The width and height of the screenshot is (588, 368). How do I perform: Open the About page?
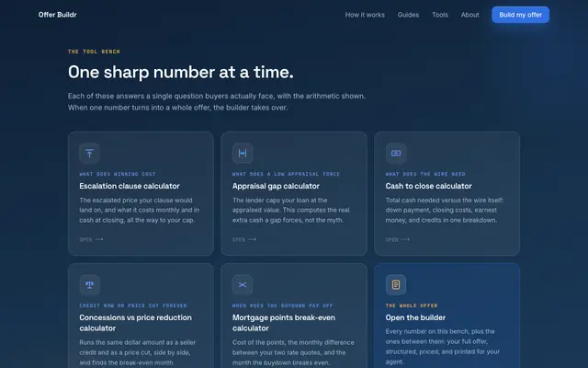tap(469, 15)
